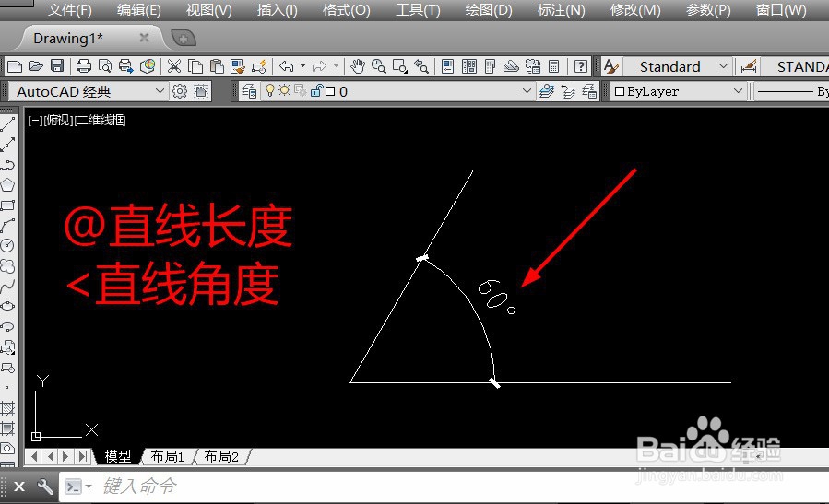The width and height of the screenshot is (829, 504).
Task: Open recent commands dropdown in command line
Action: point(89,486)
